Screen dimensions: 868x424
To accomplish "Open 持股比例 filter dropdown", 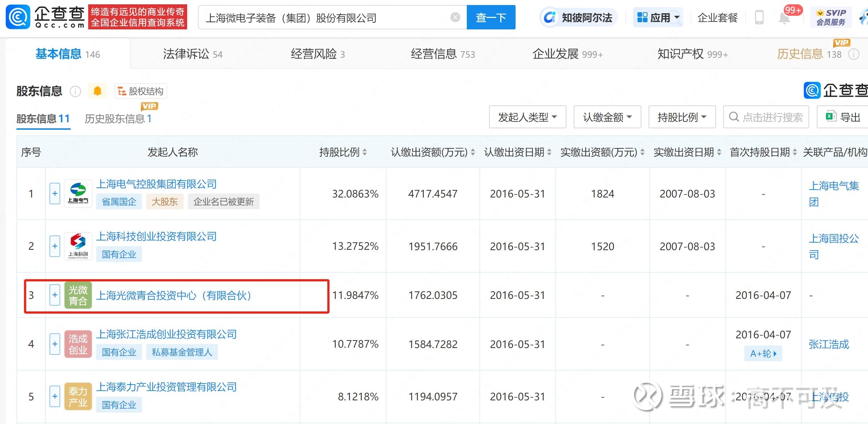I will click(682, 117).
